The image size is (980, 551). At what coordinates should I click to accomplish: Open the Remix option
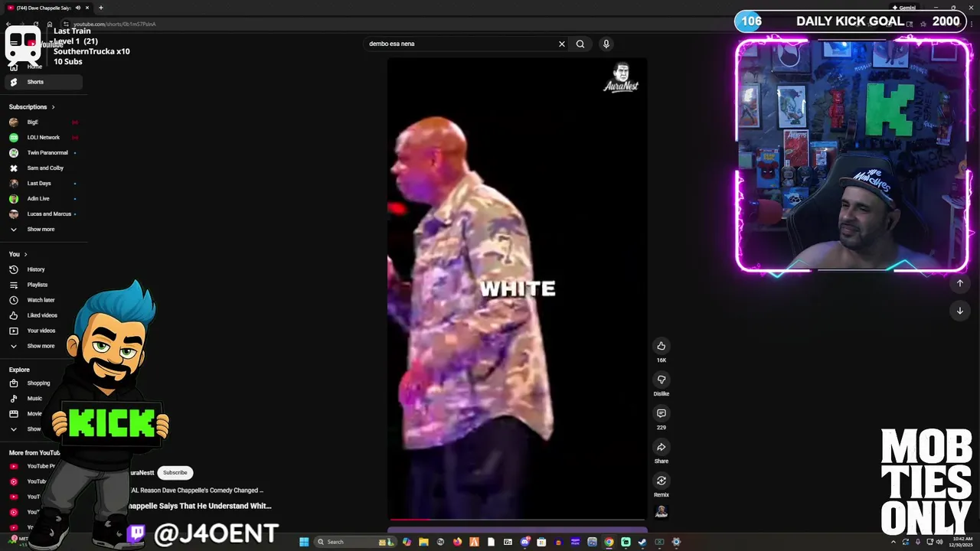[661, 481]
